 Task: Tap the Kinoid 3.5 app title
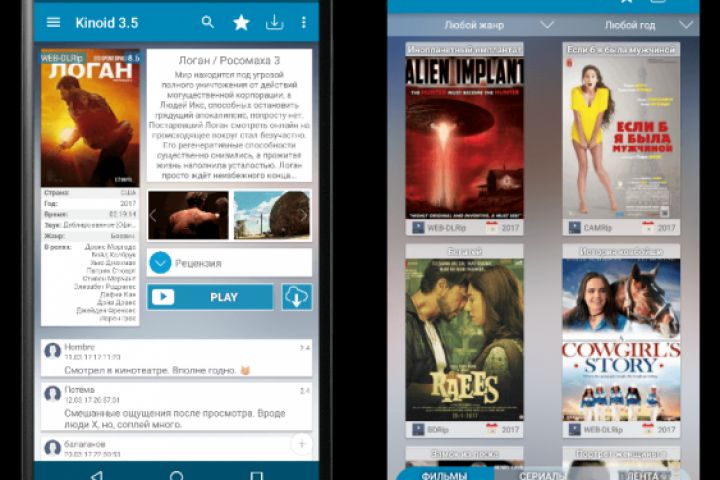point(107,23)
